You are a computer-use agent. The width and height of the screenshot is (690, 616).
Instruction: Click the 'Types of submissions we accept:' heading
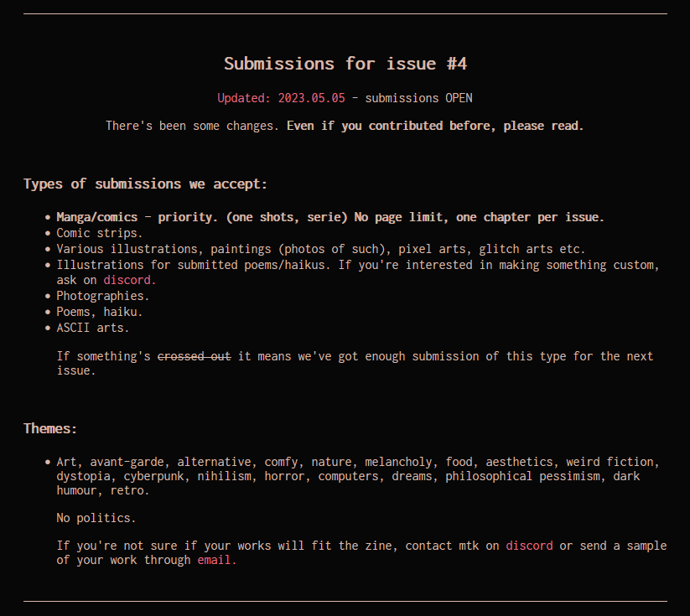(145, 184)
